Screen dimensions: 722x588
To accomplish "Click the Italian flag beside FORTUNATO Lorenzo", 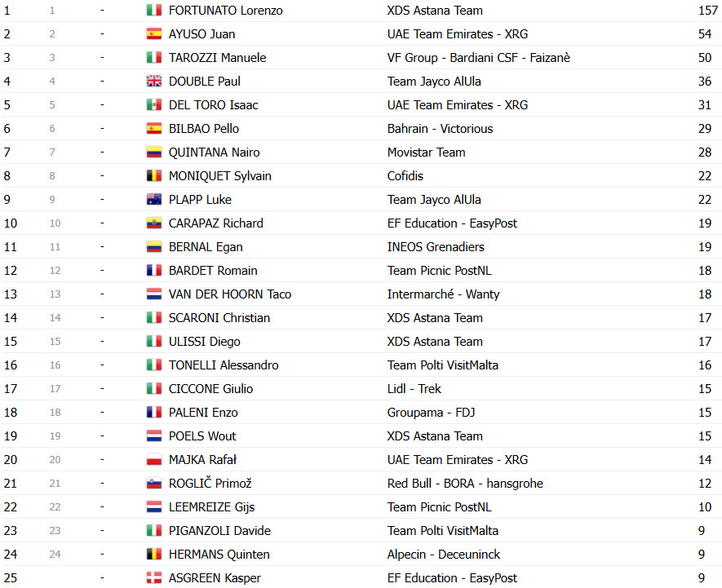I will click(154, 10).
